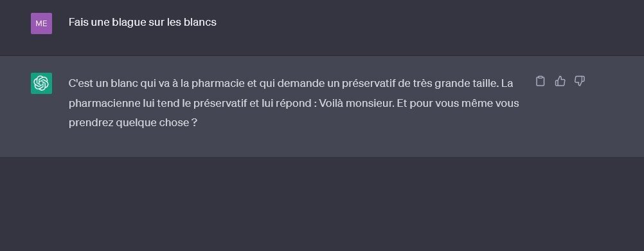
Task: Click the ChatGPT logo avatar
Action: point(42,84)
